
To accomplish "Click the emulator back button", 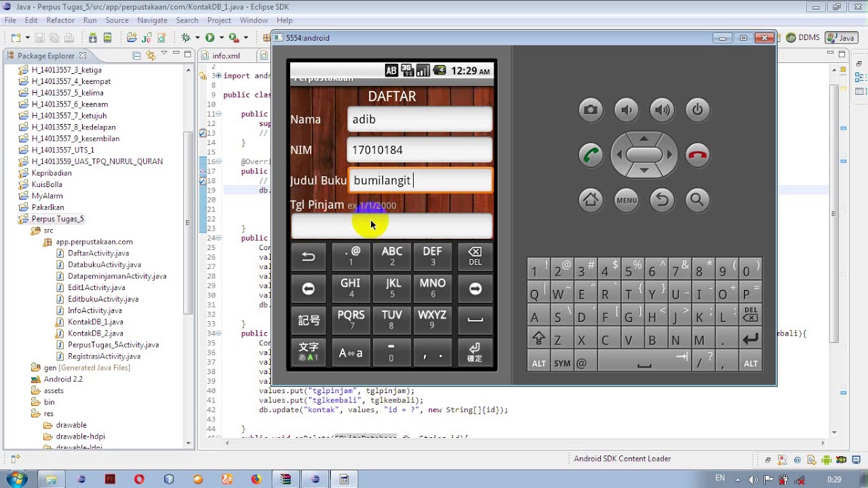I will pyautogui.click(x=662, y=200).
